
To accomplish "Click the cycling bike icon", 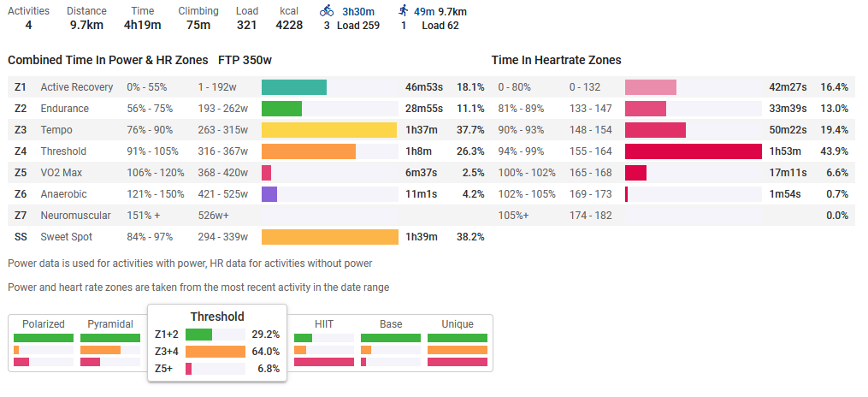I will [327, 11].
